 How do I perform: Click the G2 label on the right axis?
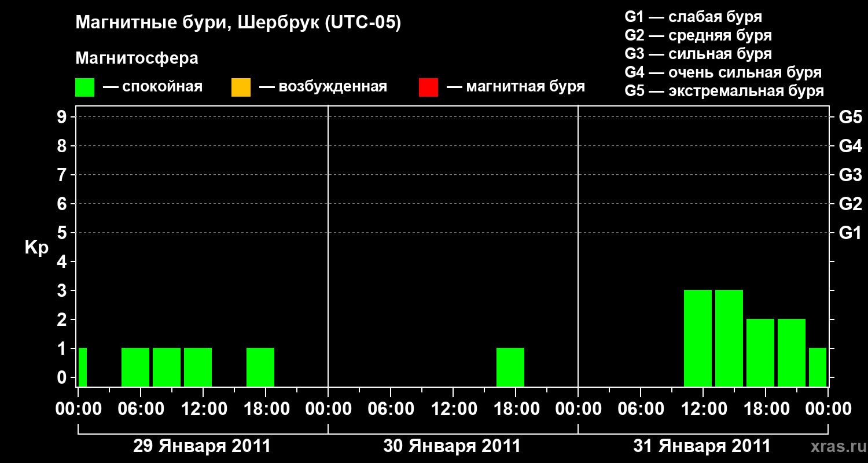tap(850, 204)
